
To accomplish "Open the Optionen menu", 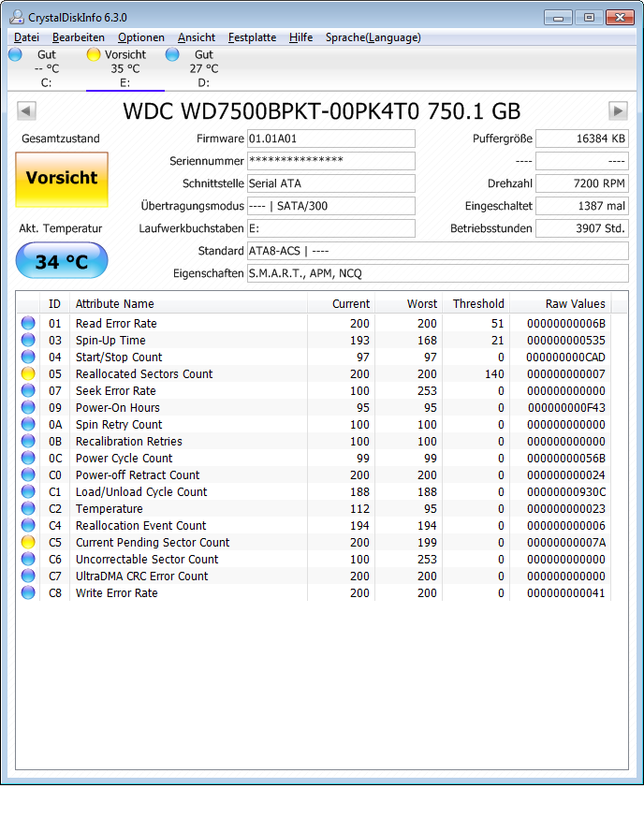I will pos(140,37).
